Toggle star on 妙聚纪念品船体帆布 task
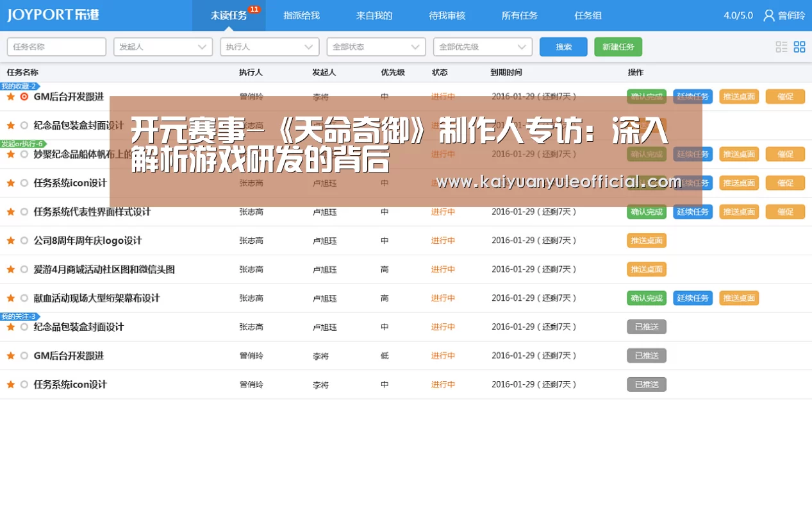The image size is (812, 508). (11, 155)
